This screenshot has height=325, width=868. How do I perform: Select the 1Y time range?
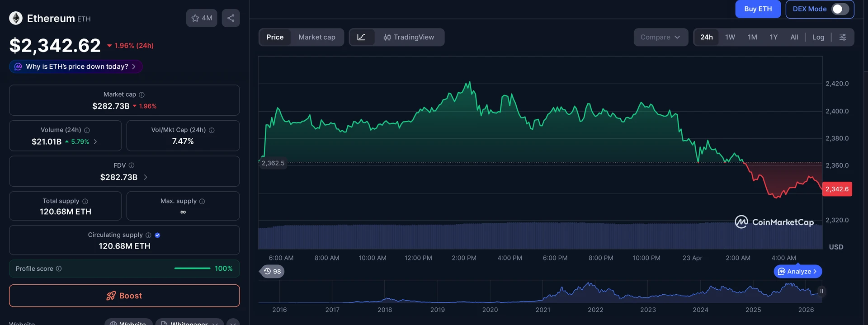point(774,37)
